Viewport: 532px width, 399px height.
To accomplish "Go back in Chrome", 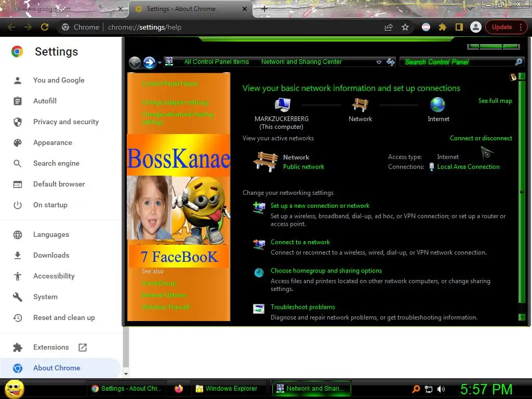I will [11, 27].
